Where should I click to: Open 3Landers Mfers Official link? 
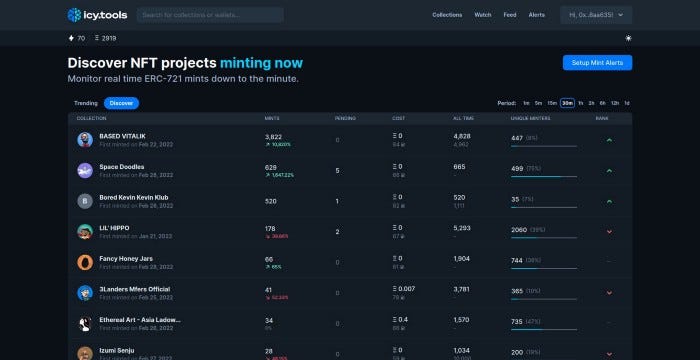point(134,289)
